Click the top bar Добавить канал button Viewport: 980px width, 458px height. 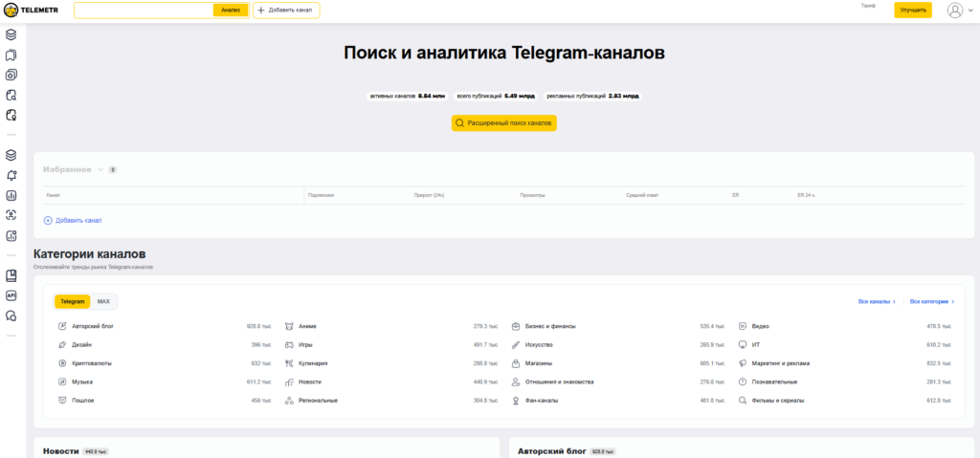pyautogui.click(x=286, y=10)
